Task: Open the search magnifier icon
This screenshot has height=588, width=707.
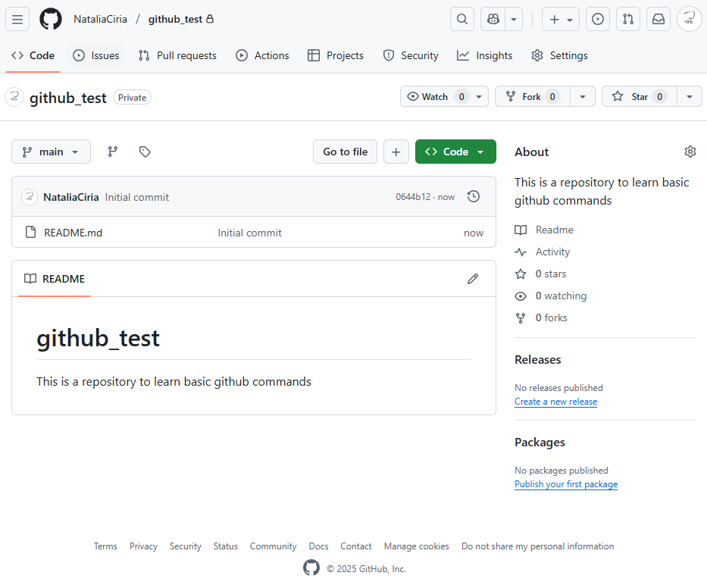Action: tap(462, 19)
